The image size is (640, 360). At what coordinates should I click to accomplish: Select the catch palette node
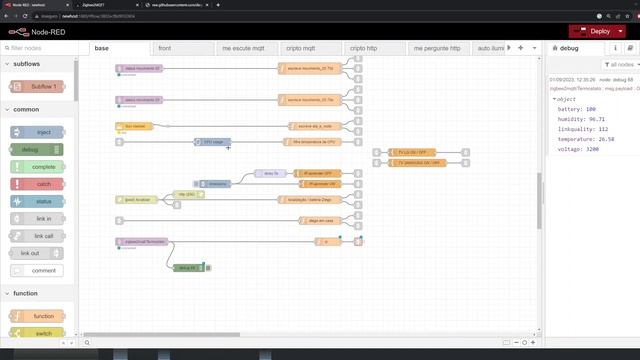coord(37,184)
